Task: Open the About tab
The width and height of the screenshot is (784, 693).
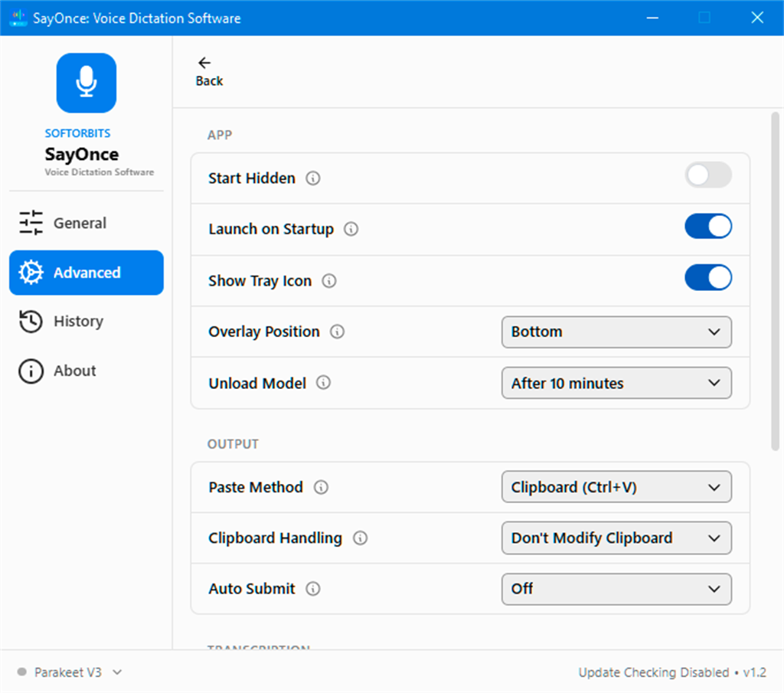Action: tap(86, 371)
